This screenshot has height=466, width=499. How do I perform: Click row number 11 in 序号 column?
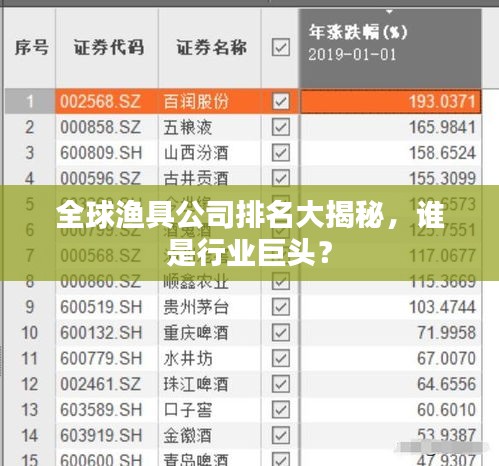pos(29,359)
